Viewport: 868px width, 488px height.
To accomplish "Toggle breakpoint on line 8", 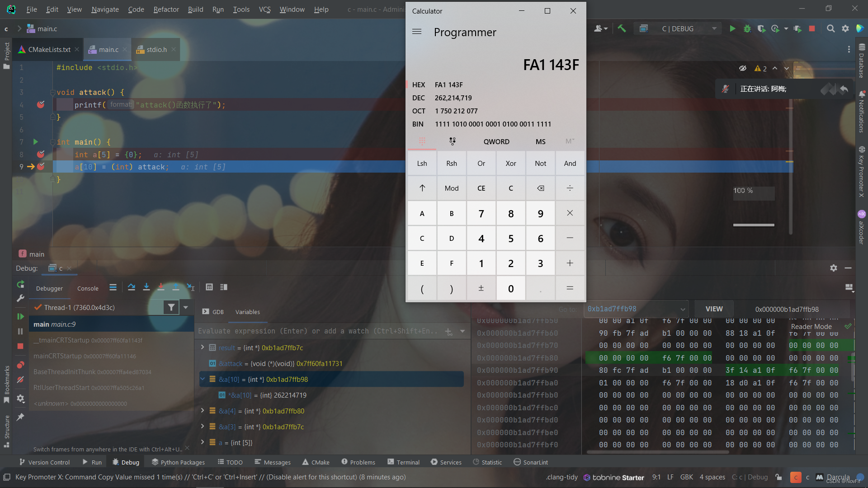I will click(x=41, y=155).
